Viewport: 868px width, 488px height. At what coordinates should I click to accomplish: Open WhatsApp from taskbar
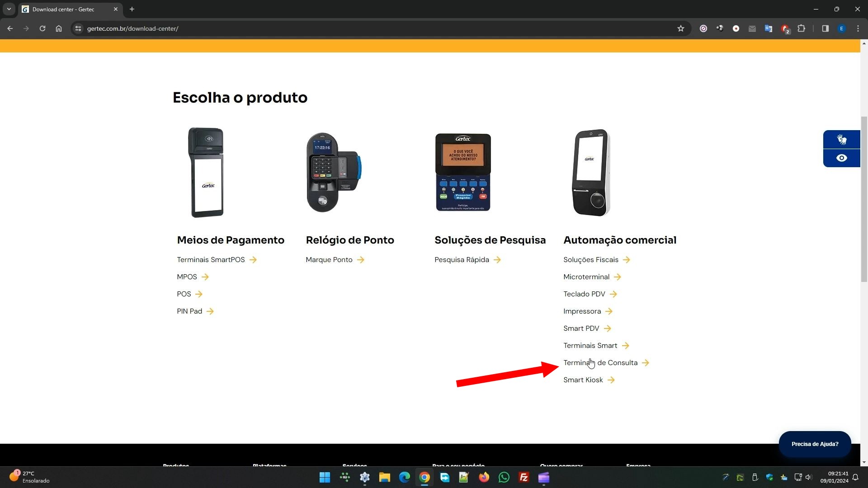pyautogui.click(x=504, y=477)
